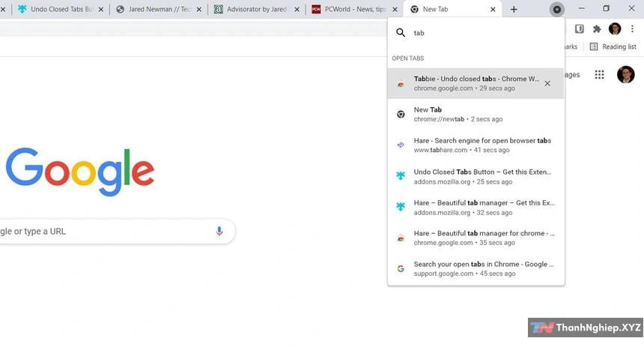Click the shield extension icon in toolbar
This screenshot has width=644, height=353.
[x=579, y=28]
